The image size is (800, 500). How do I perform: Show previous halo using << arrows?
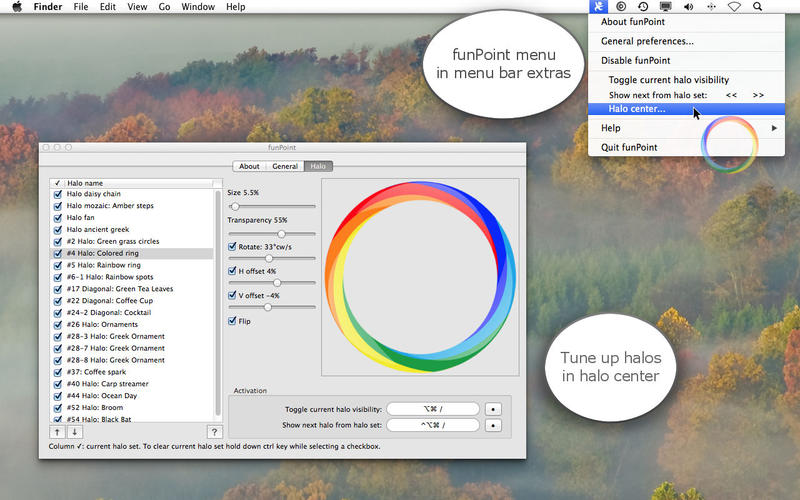click(732, 95)
